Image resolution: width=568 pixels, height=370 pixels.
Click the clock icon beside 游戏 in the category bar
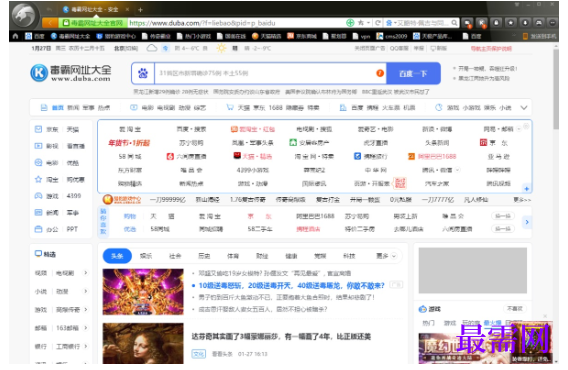[x=439, y=108]
